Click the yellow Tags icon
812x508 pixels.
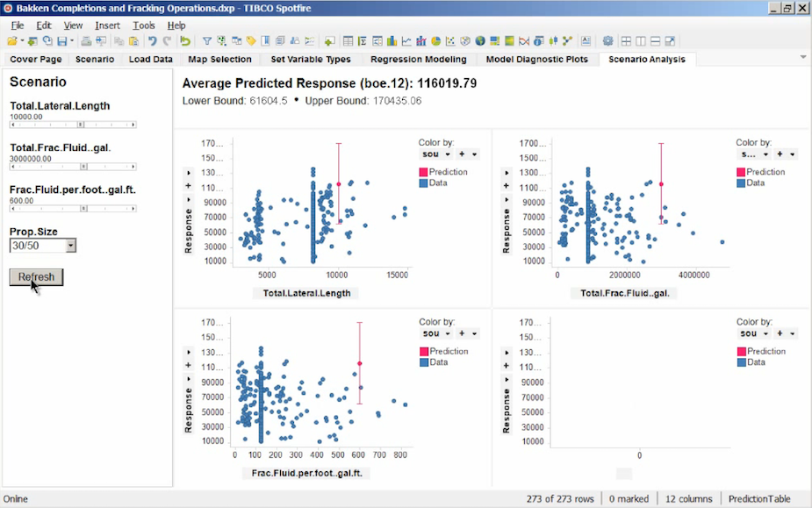click(x=251, y=41)
